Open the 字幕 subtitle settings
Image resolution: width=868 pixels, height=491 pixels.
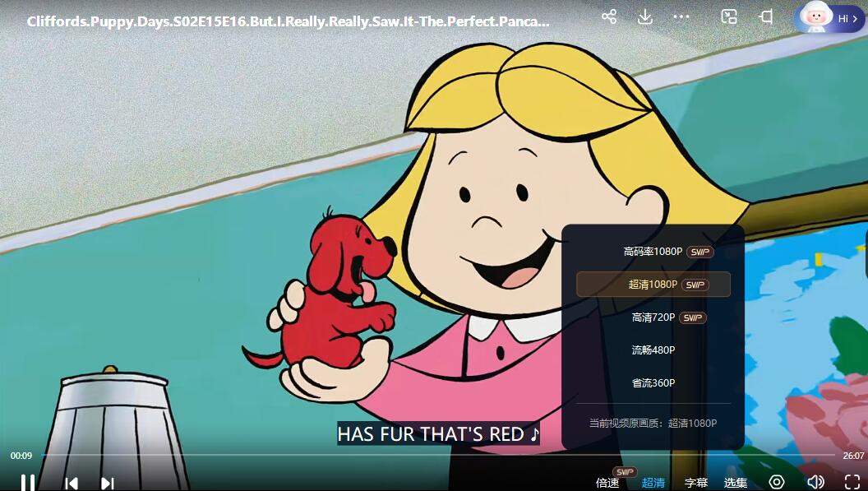click(x=696, y=483)
